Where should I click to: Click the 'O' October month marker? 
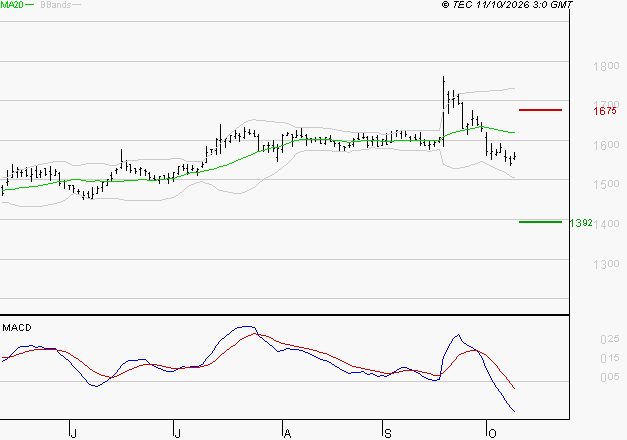tap(492, 434)
